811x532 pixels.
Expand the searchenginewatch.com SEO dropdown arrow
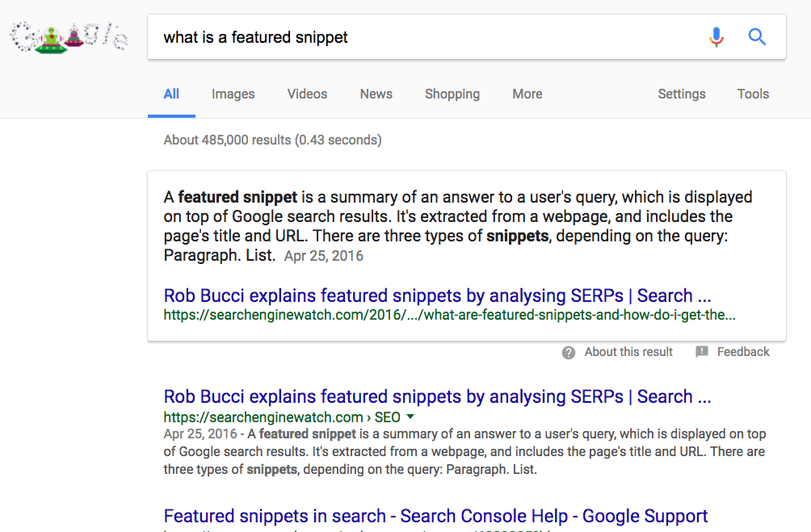pos(410,417)
